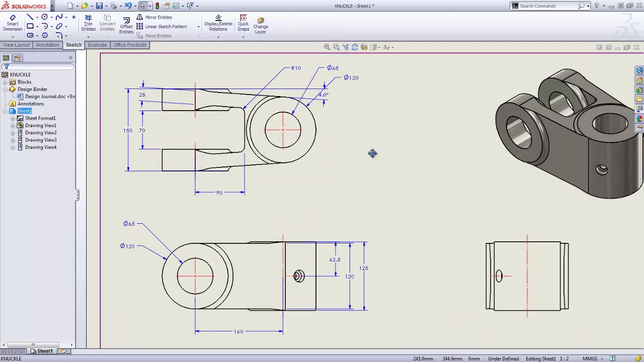The height and width of the screenshot is (362, 644).
Task: Select the Smart Dimension tool
Action: [x=12, y=23]
